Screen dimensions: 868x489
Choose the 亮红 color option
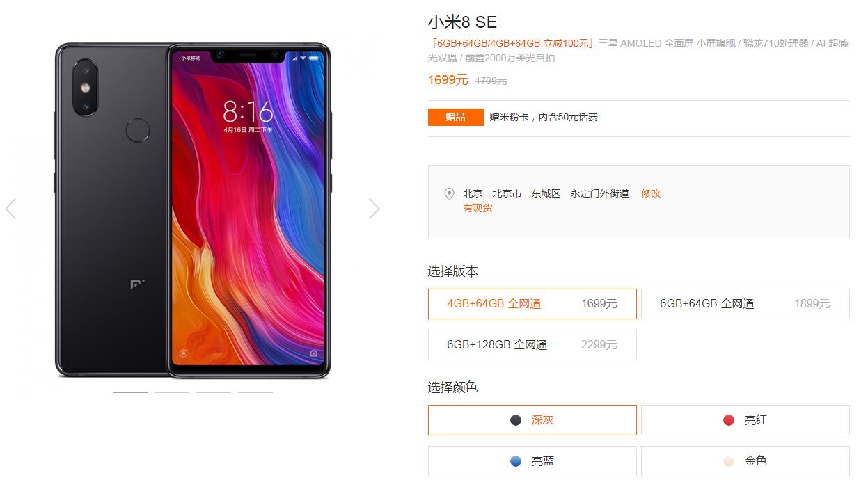tap(745, 420)
